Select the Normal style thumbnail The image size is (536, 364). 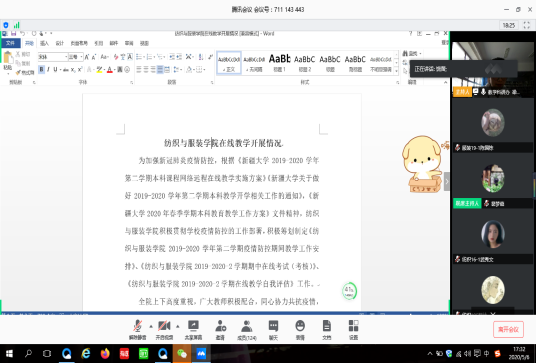229,62
